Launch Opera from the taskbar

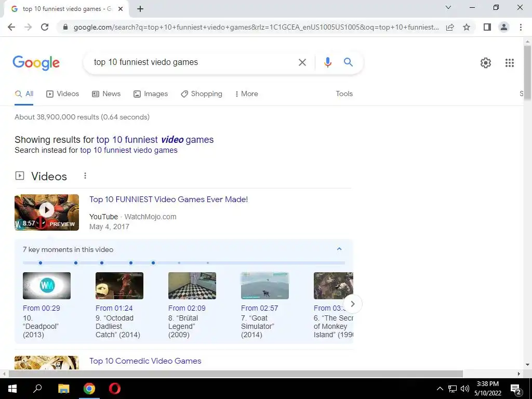click(x=115, y=389)
